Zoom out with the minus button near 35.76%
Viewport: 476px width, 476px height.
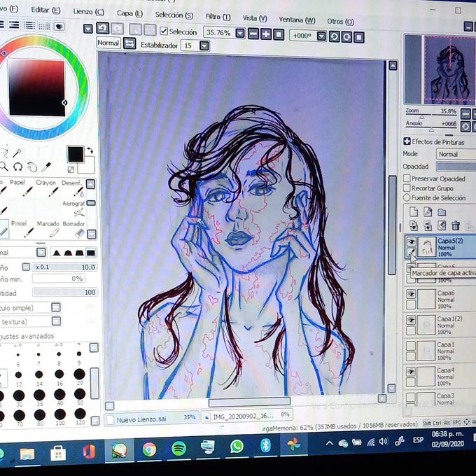(x=253, y=34)
